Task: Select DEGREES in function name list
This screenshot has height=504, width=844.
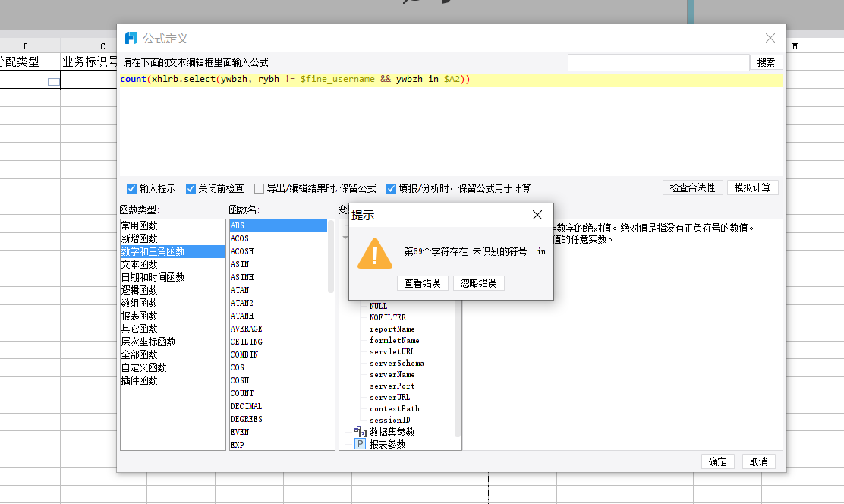Action: tap(279, 420)
